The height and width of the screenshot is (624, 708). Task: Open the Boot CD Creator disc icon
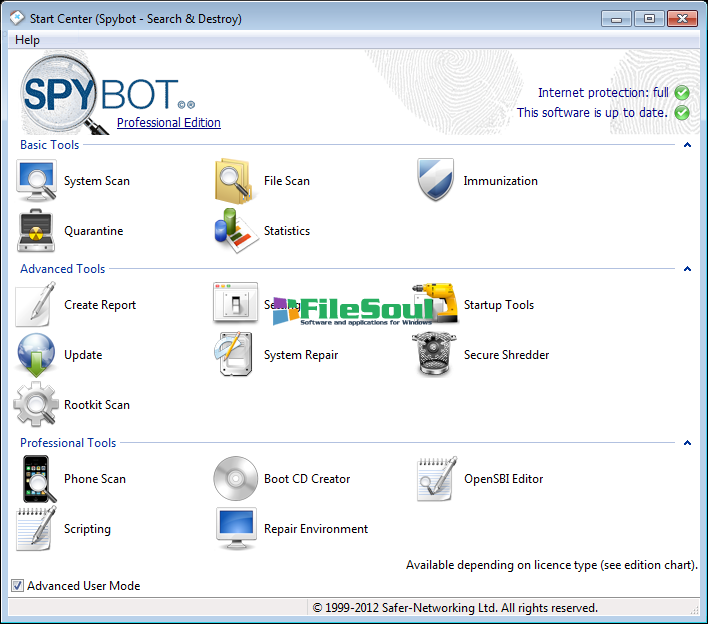click(236, 479)
